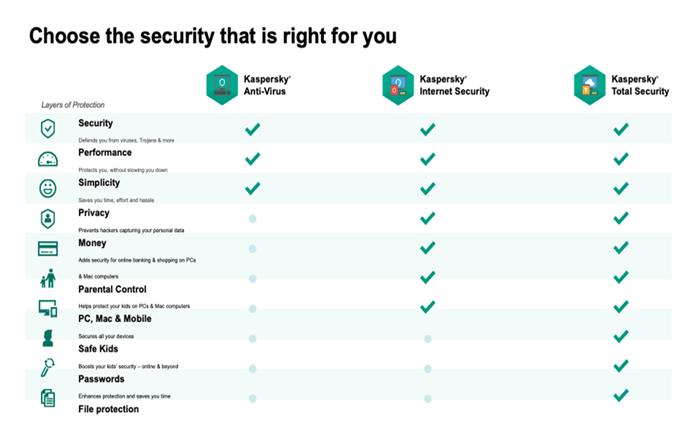Click Anti-Virus checkmark in Security row
Screen dimensions: 700x440
[253, 129]
